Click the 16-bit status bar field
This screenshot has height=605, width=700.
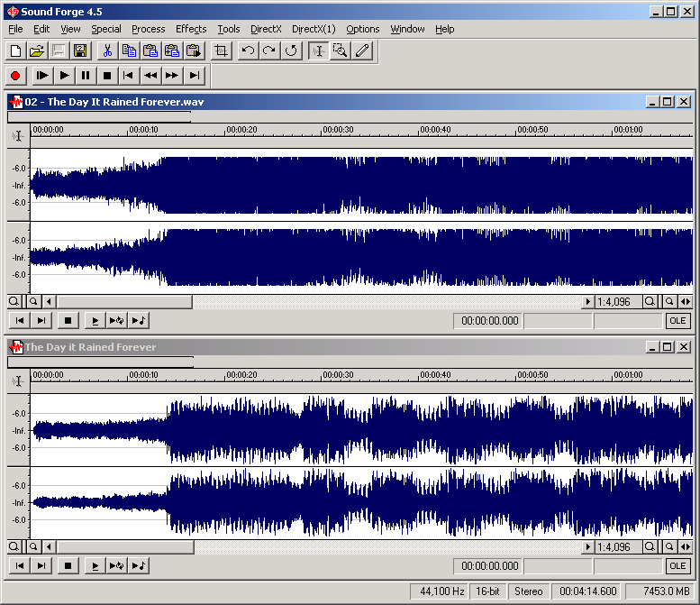point(487,591)
